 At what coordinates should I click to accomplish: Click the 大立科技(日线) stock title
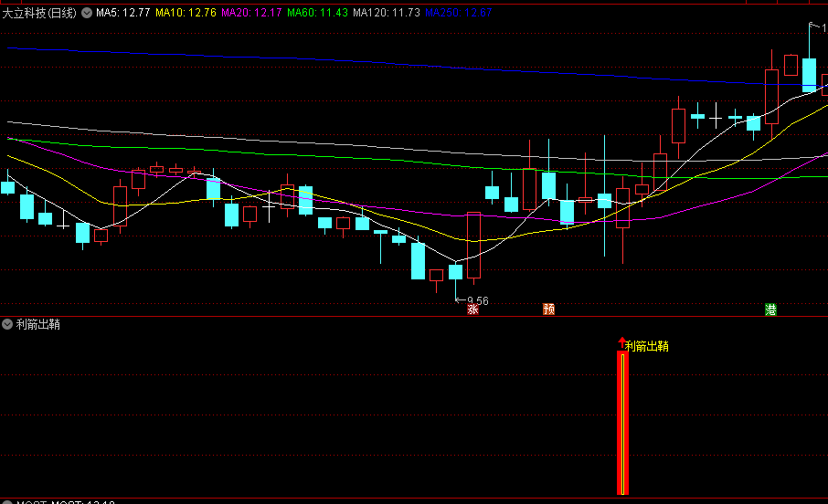tap(39, 13)
